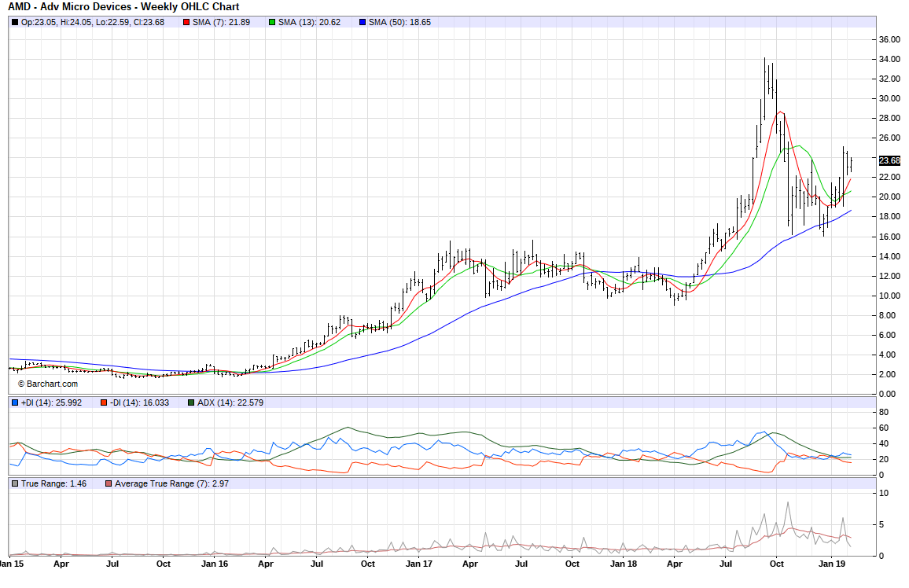Click the highlighted 23.68 last price tag
Image resolution: width=909 pixels, height=588 pixels.
890,160
